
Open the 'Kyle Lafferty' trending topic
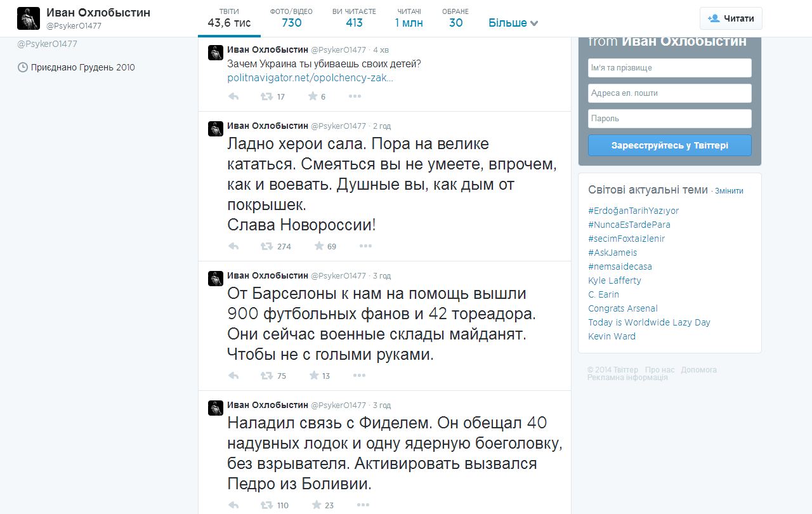615,280
